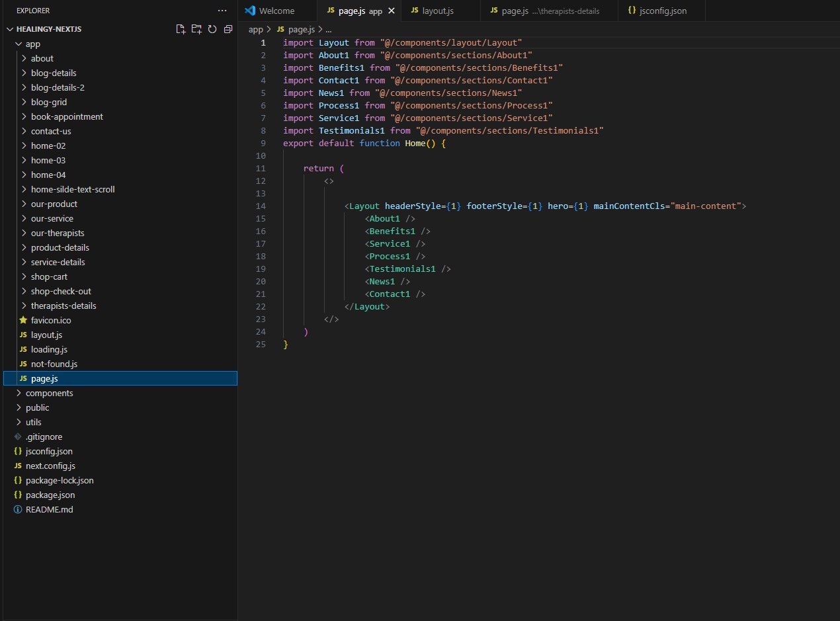Click the Layout import path on line 1

[451, 42]
